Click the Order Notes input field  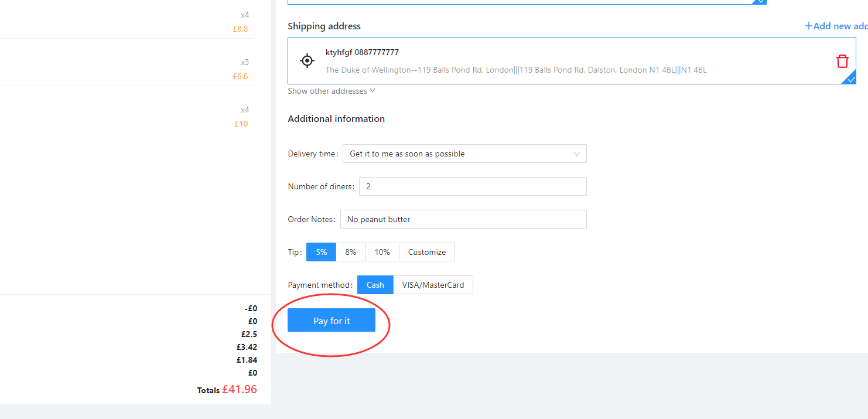463,219
